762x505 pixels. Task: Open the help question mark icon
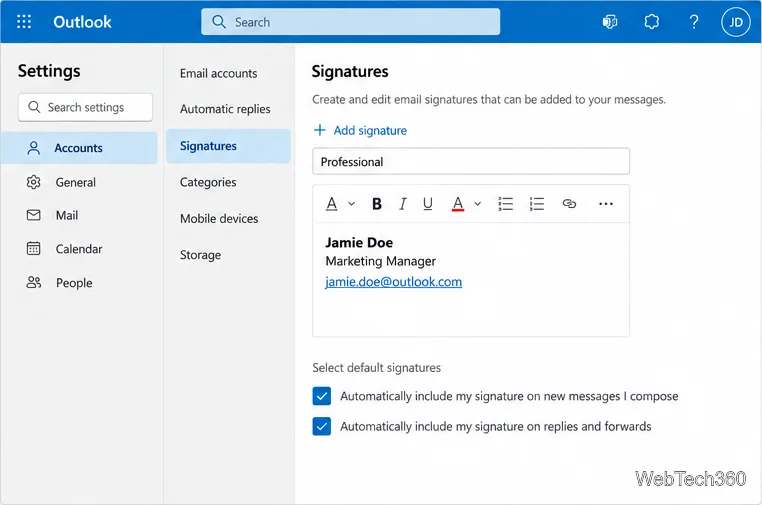[x=694, y=22]
